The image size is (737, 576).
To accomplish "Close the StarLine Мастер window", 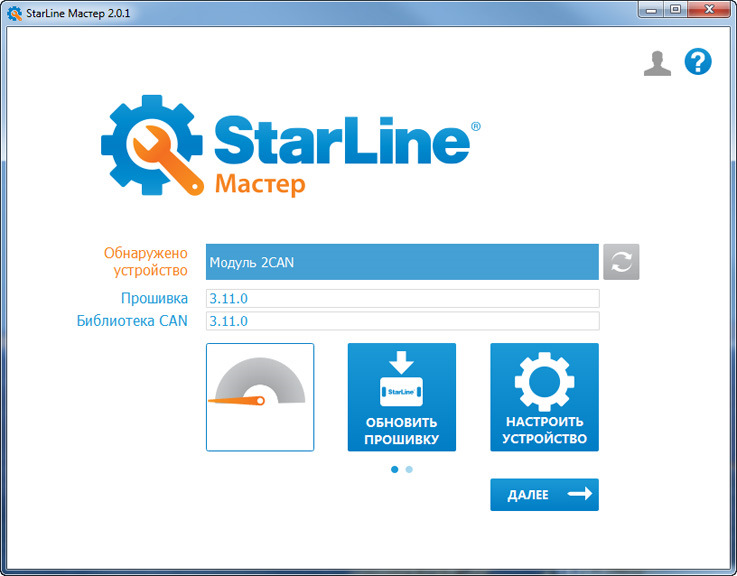I will click(x=709, y=10).
